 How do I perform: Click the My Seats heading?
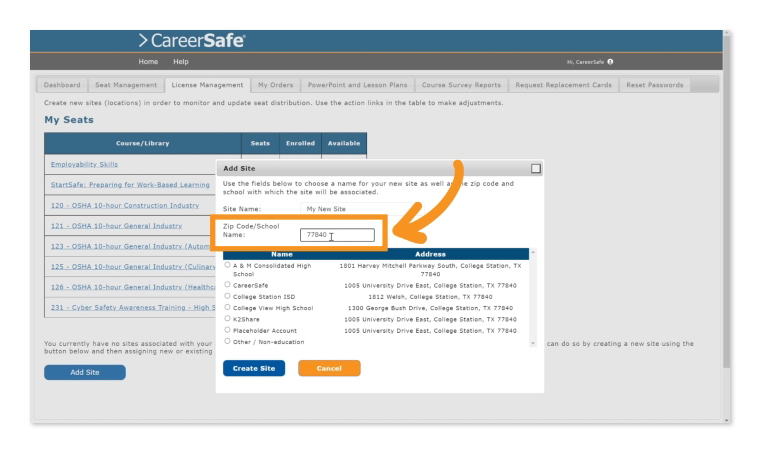69,120
